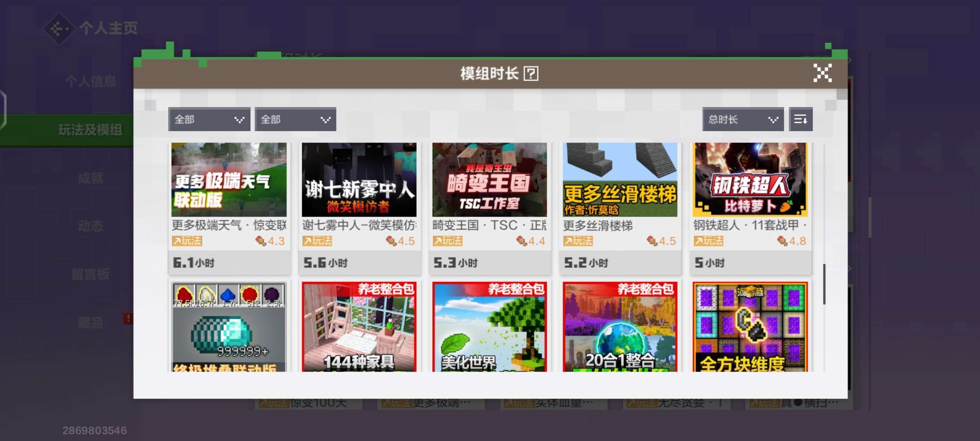
Task: Open the second 全部 filter dropdown
Action: pos(296,119)
